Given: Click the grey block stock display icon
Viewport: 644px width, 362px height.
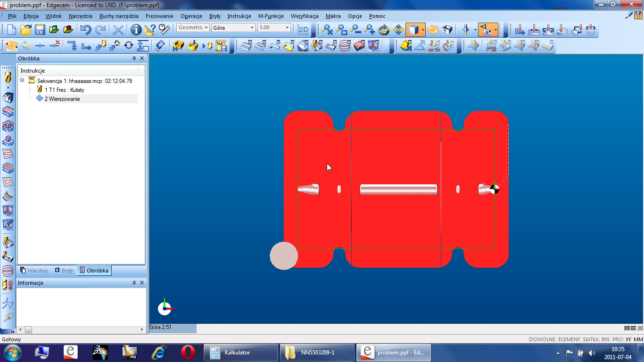Looking at the screenshot, I should tap(447, 30).
